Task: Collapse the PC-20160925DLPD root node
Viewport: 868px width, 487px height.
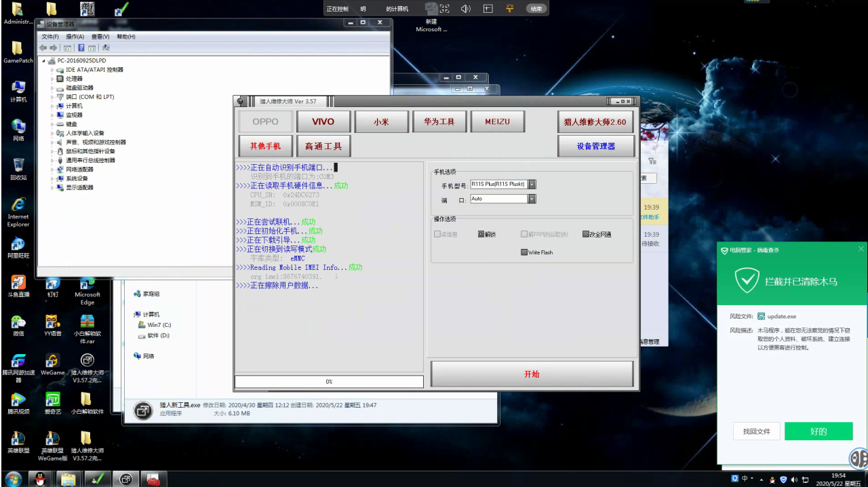Action: click(44, 60)
